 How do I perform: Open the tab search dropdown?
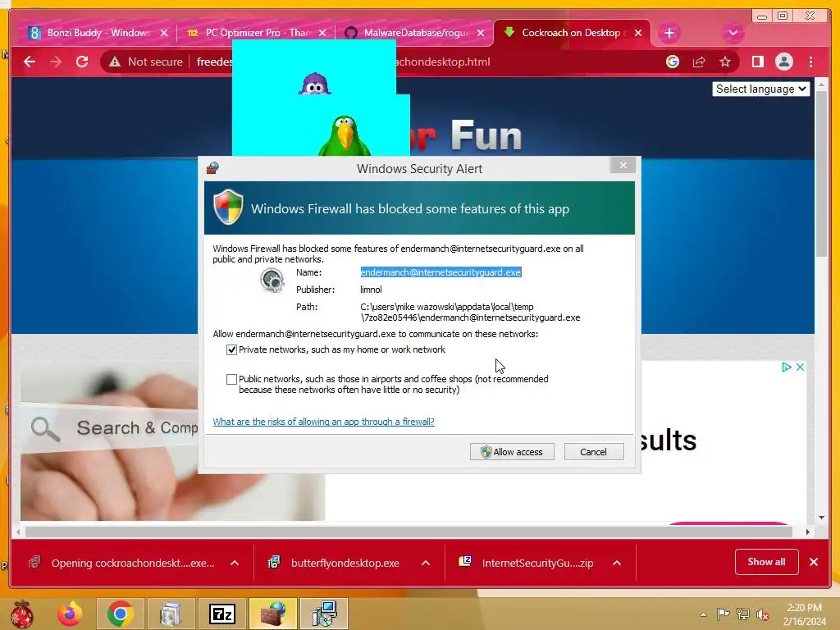coord(733,33)
